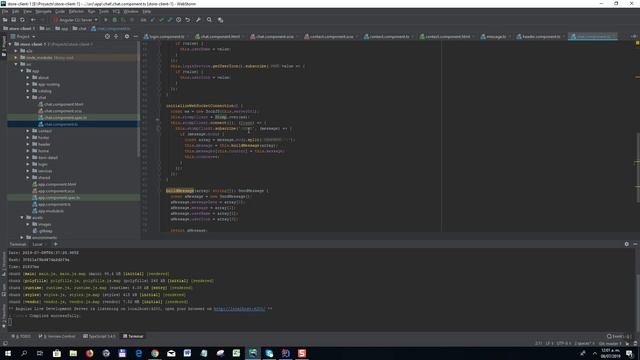Collapse the src folder
Image resolution: width=640 pixels, height=360 pixels.
pos(16,64)
